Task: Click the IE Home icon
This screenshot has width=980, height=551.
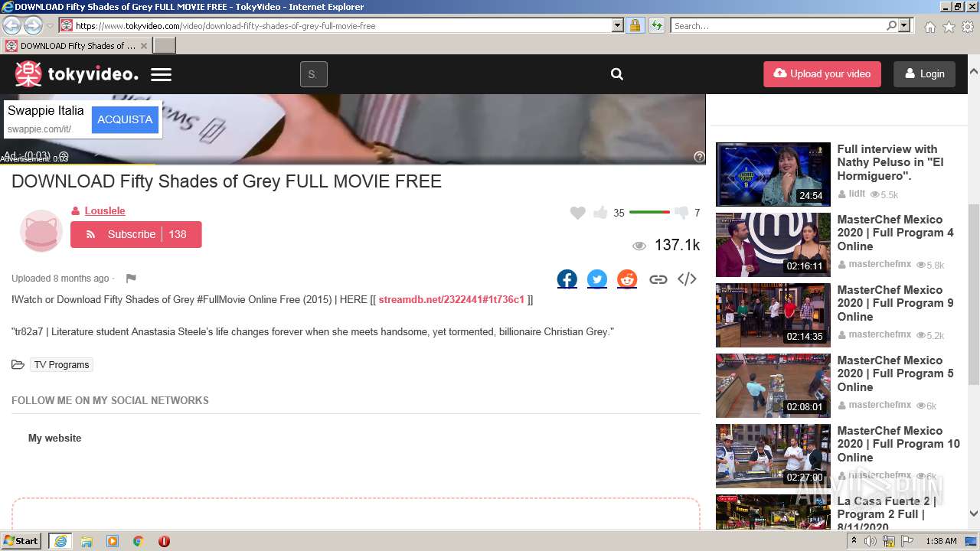Action: point(929,27)
